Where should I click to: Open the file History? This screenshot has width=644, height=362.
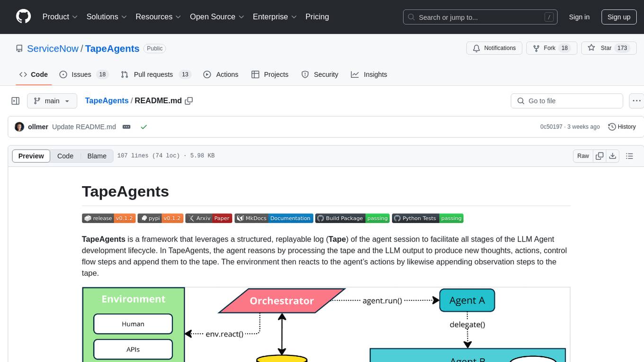[x=622, y=127]
